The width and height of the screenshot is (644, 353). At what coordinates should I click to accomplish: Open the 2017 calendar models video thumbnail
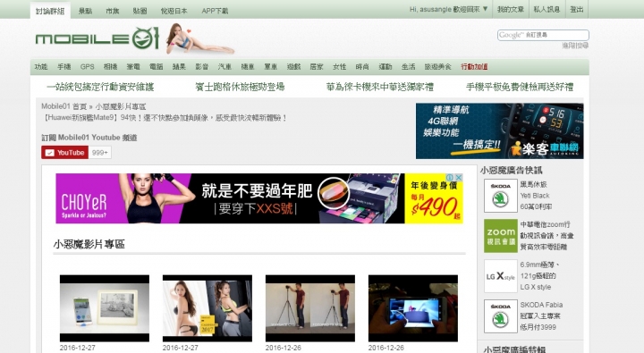pos(208,308)
